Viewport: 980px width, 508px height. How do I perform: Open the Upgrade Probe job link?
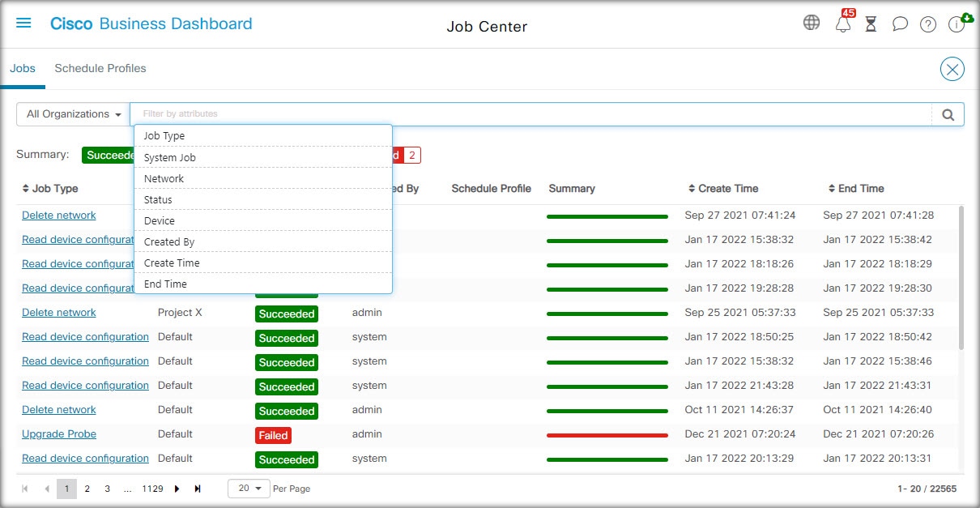click(59, 434)
